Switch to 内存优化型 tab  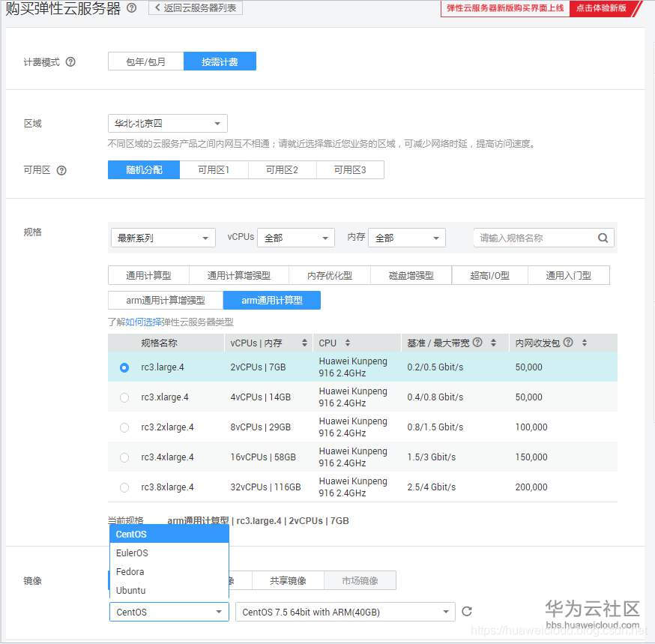pos(330,275)
